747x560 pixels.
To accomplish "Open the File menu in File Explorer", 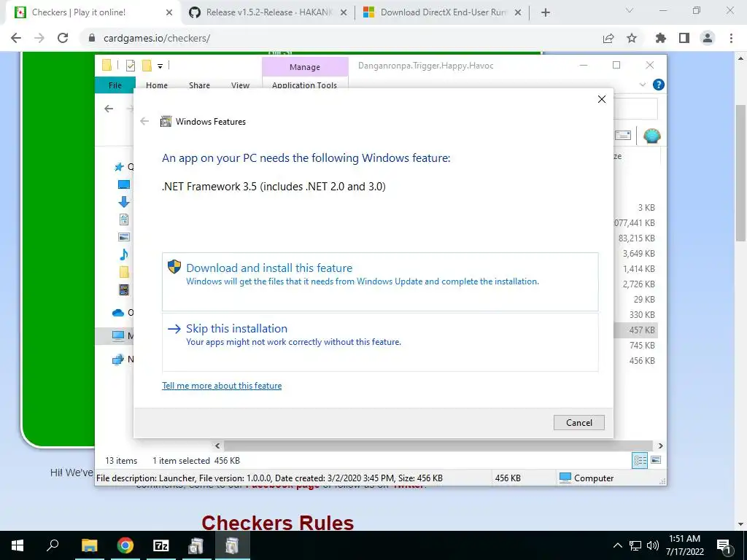I will (x=115, y=85).
